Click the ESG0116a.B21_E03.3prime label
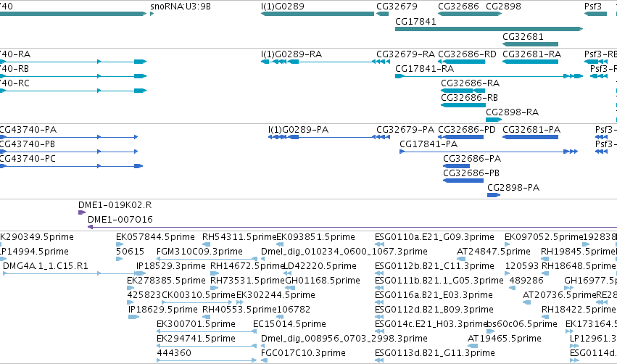 (x=434, y=295)
